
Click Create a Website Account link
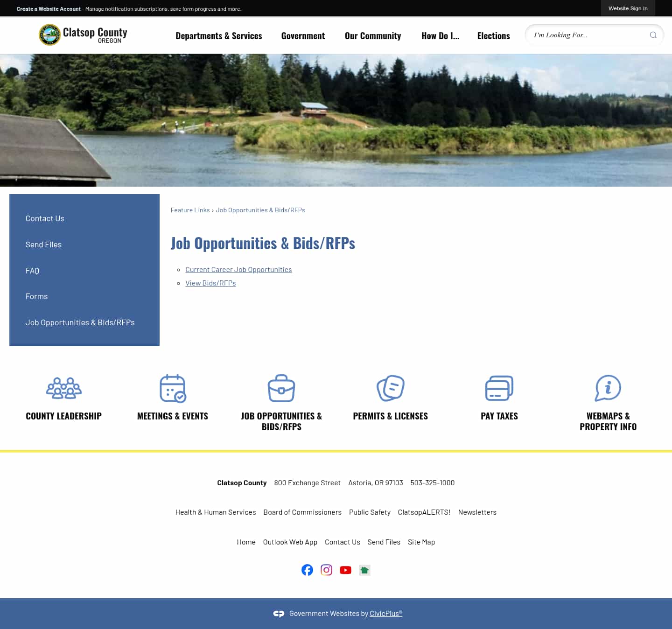click(49, 9)
